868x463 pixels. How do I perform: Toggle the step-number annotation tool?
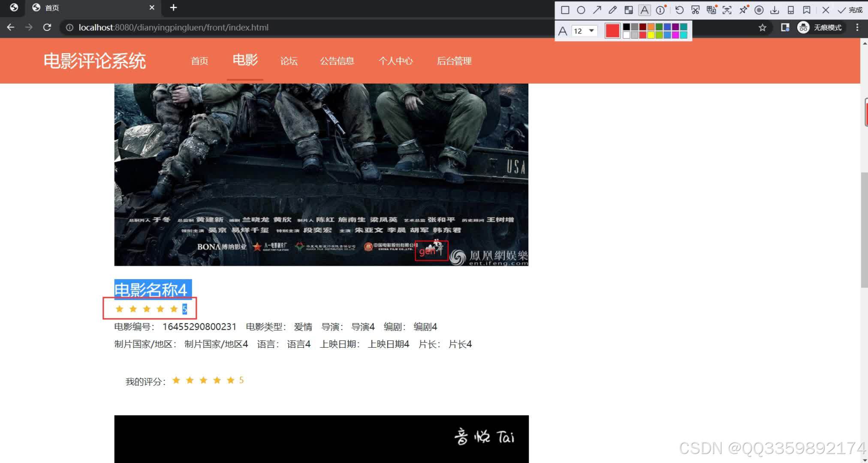point(660,9)
